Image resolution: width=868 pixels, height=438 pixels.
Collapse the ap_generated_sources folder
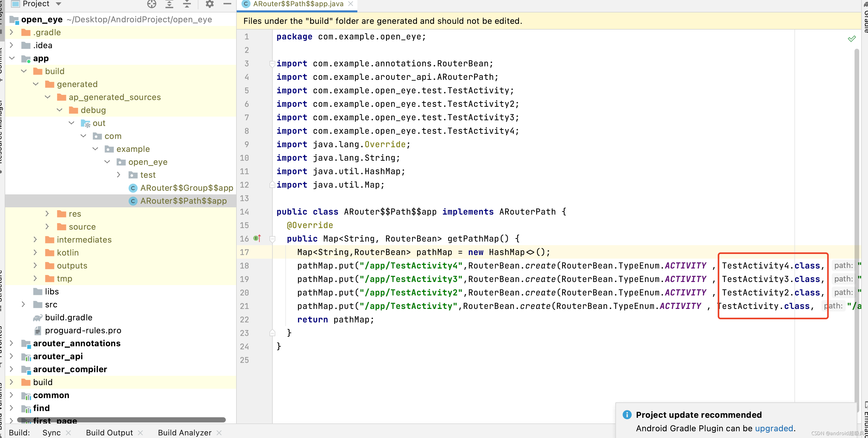[x=47, y=97]
